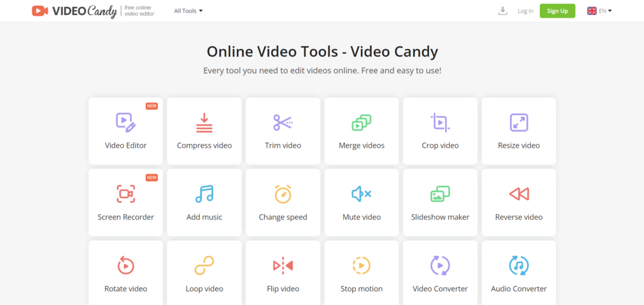Open the Merge videos icon

362,123
